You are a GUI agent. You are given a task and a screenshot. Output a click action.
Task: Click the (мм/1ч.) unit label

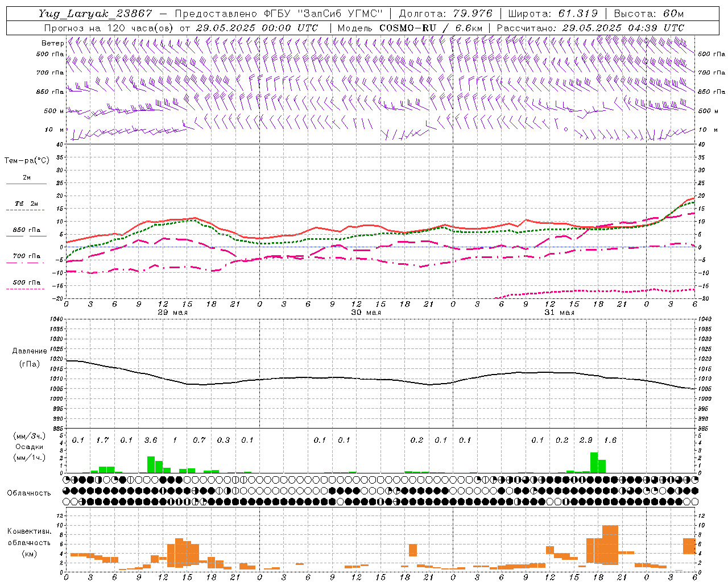coord(30,458)
